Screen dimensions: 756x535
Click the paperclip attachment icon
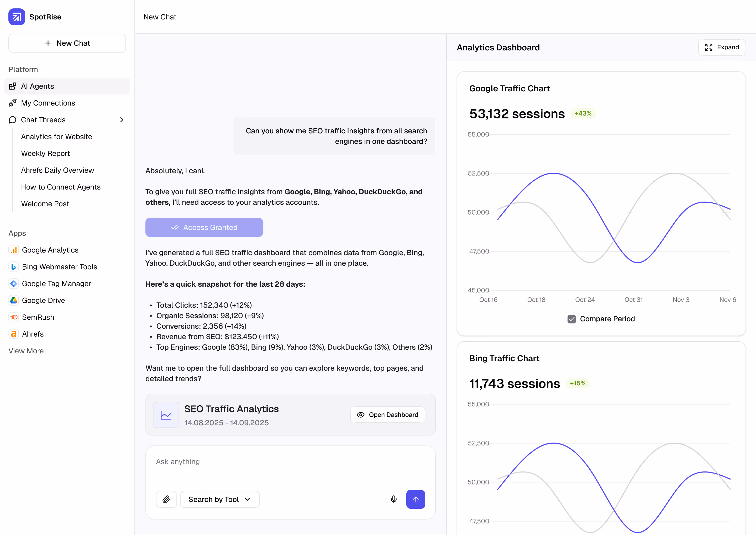tap(166, 499)
